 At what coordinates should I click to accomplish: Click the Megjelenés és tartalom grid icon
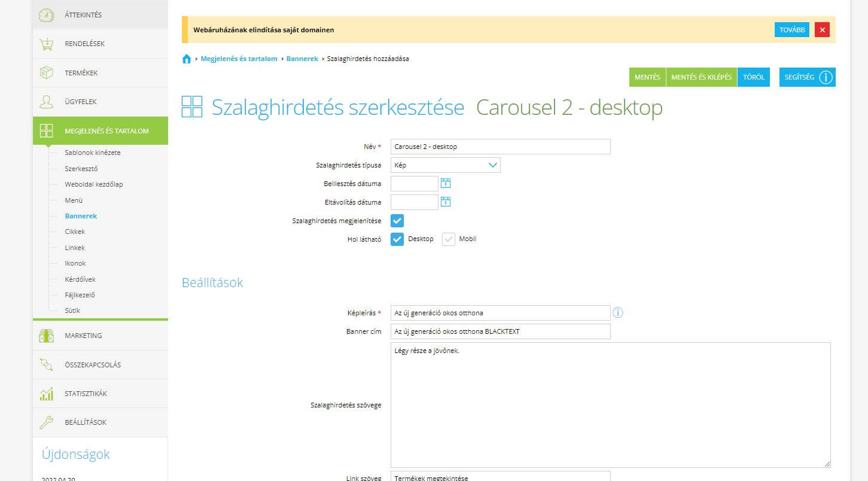[x=46, y=131]
